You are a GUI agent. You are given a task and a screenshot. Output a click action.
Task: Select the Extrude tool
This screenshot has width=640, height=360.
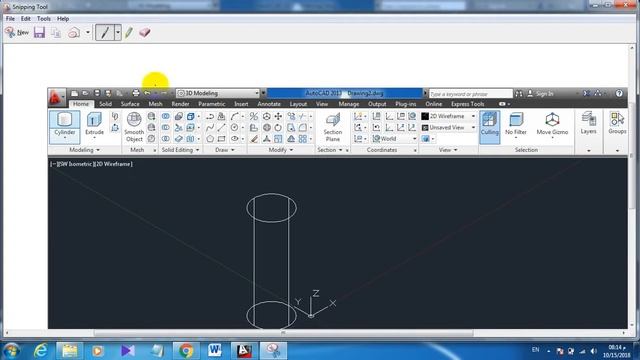click(x=94, y=124)
